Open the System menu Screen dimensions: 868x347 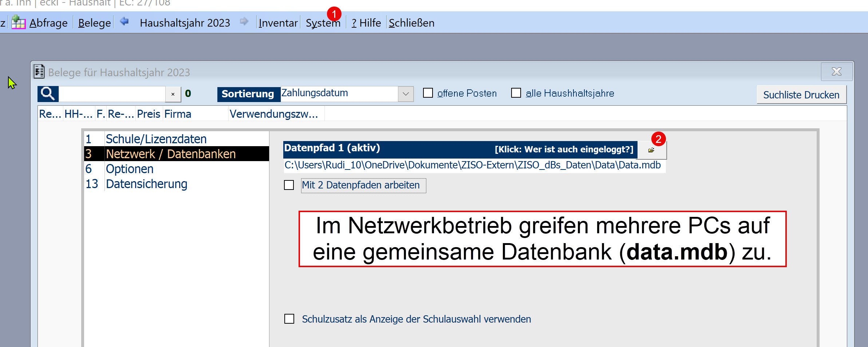click(x=323, y=23)
